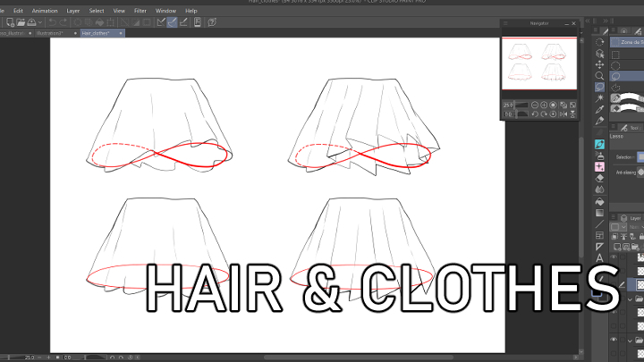Click the Navigator flip vertical icon
Viewport: 644px width, 362px height.
pos(572,114)
